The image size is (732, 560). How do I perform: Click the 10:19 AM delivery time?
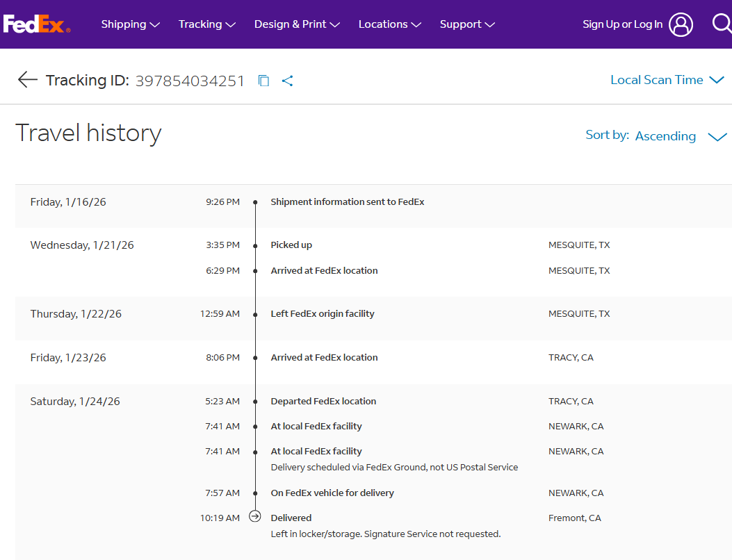tap(220, 518)
